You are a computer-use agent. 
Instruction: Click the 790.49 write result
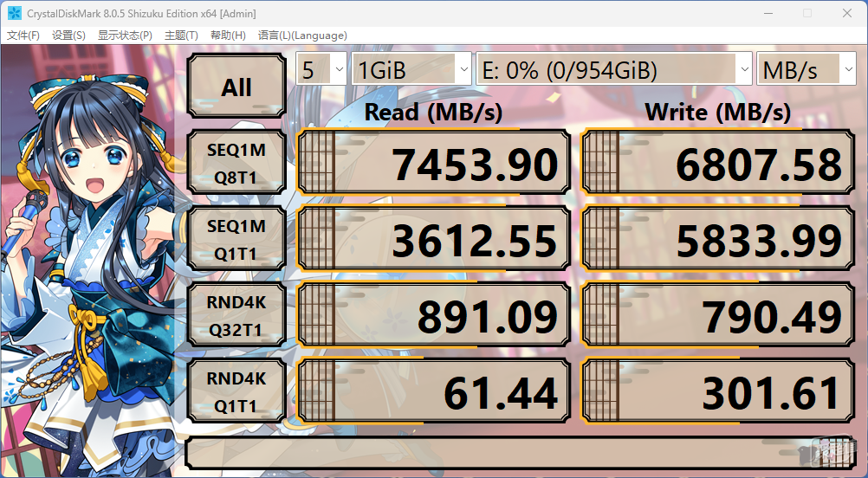[717, 315]
